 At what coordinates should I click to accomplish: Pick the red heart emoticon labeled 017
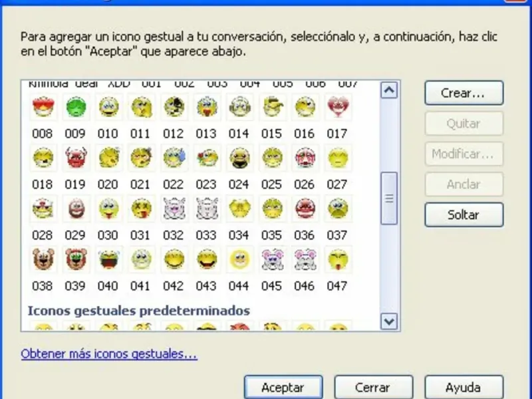tap(338, 107)
